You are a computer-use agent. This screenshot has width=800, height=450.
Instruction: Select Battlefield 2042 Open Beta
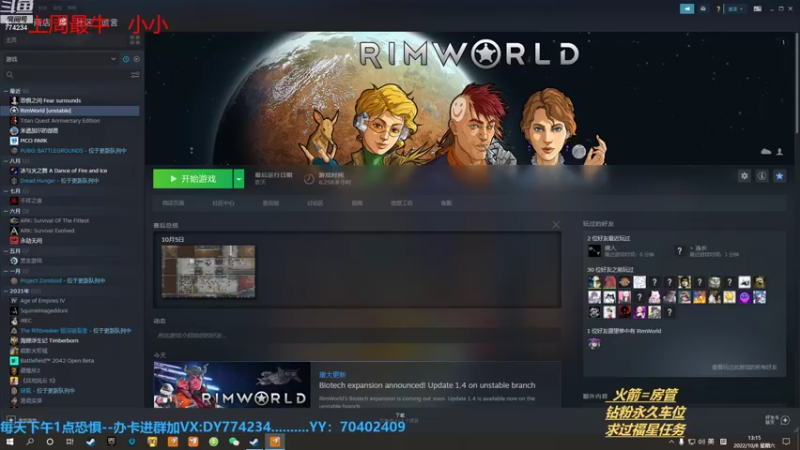57,361
